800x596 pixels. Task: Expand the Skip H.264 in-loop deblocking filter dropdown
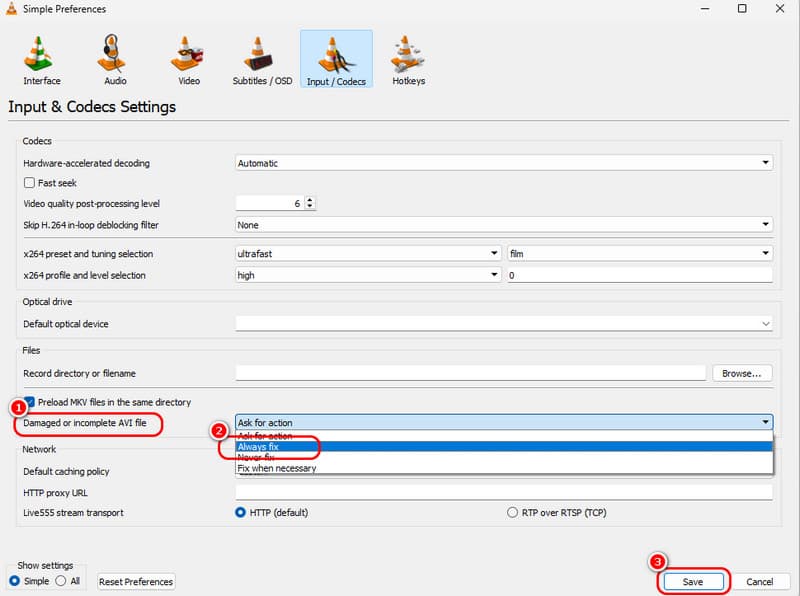click(x=766, y=224)
